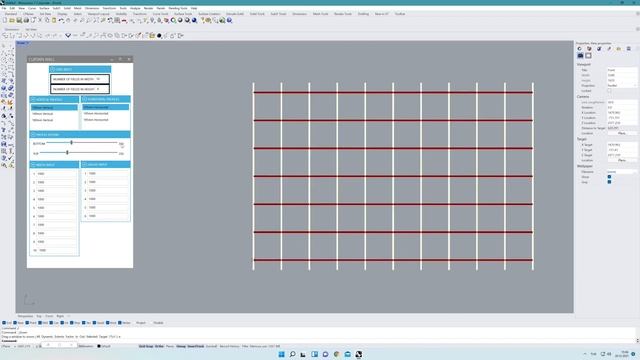Collapse the Width Input group header
The height and width of the screenshot is (360, 640).
[54, 164]
